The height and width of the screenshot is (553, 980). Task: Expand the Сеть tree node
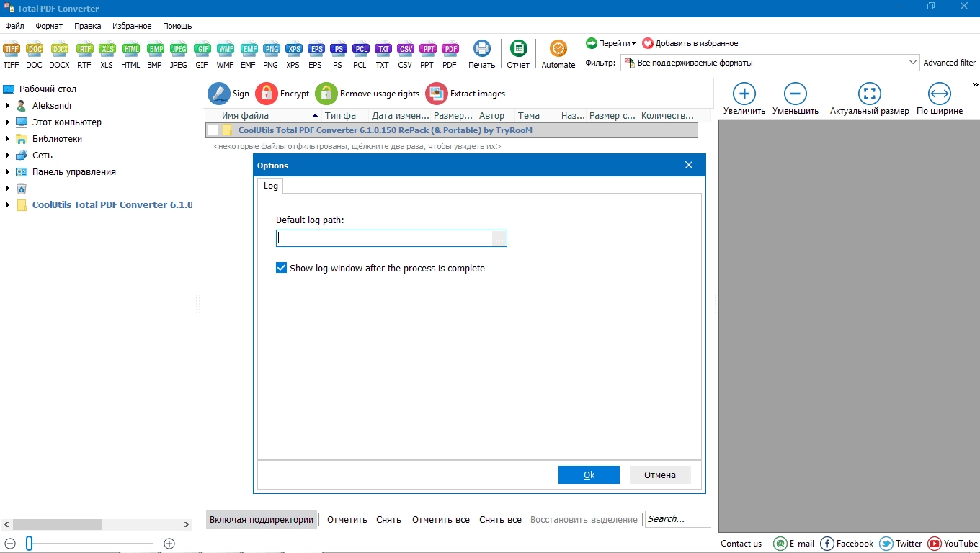[8, 156]
